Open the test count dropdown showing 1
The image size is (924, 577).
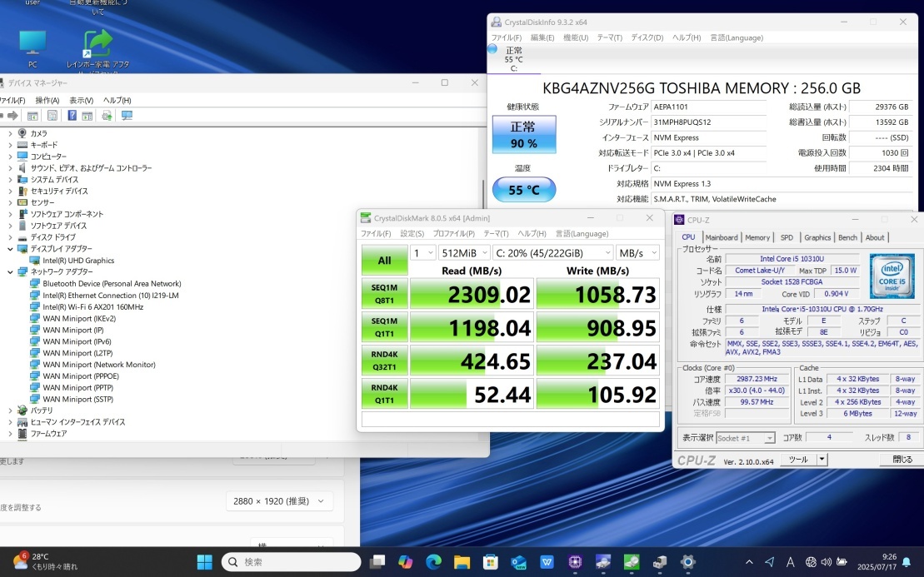point(422,253)
